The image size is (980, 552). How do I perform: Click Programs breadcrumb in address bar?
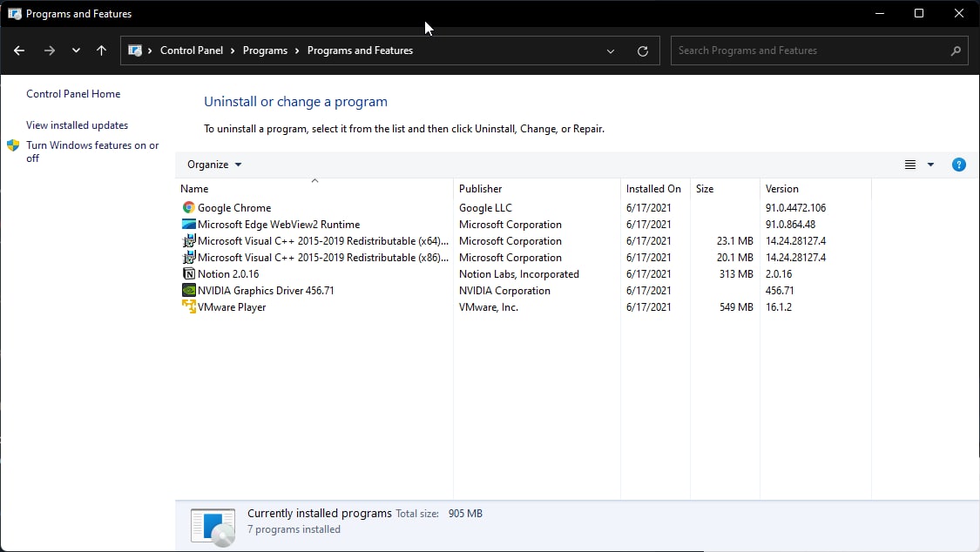click(x=265, y=50)
